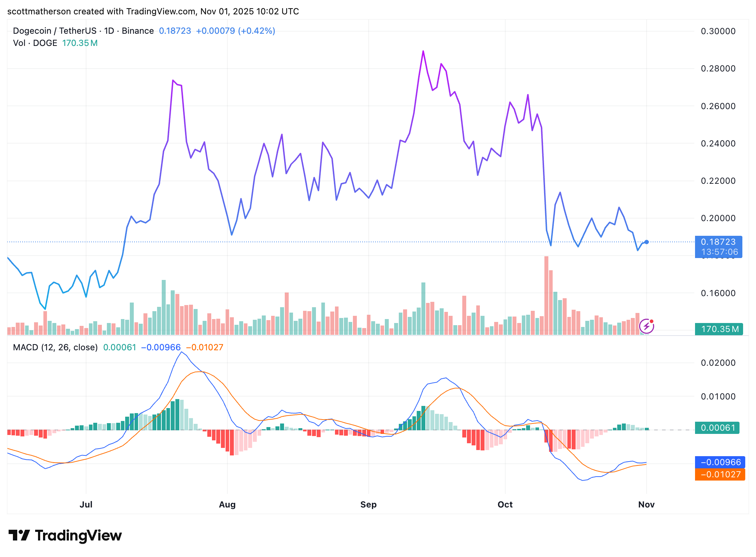Click the blue price change +0.42% text
The height and width of the screenshot is (557, 756).
256,31
